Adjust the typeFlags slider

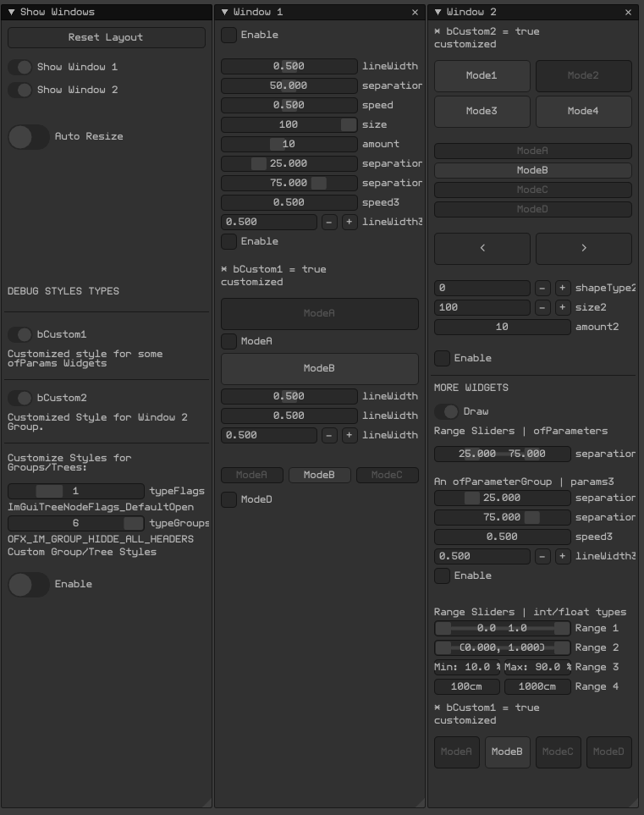tap(76, 491)
